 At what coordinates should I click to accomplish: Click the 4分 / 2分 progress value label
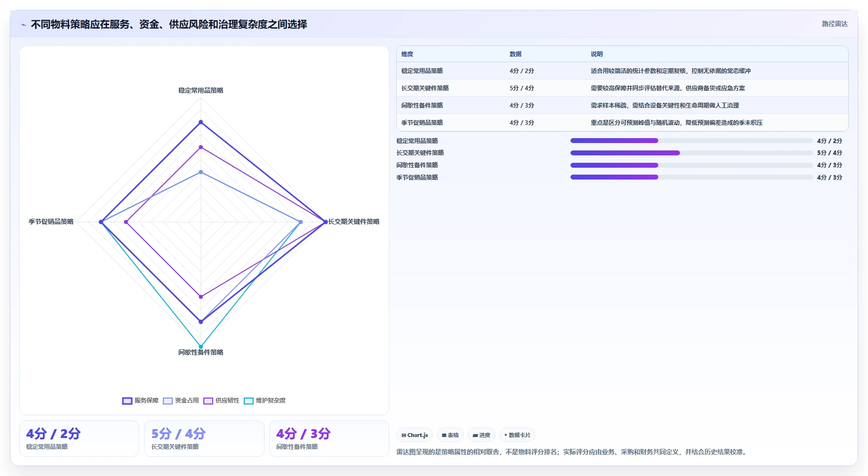click(x=830, y=141)
